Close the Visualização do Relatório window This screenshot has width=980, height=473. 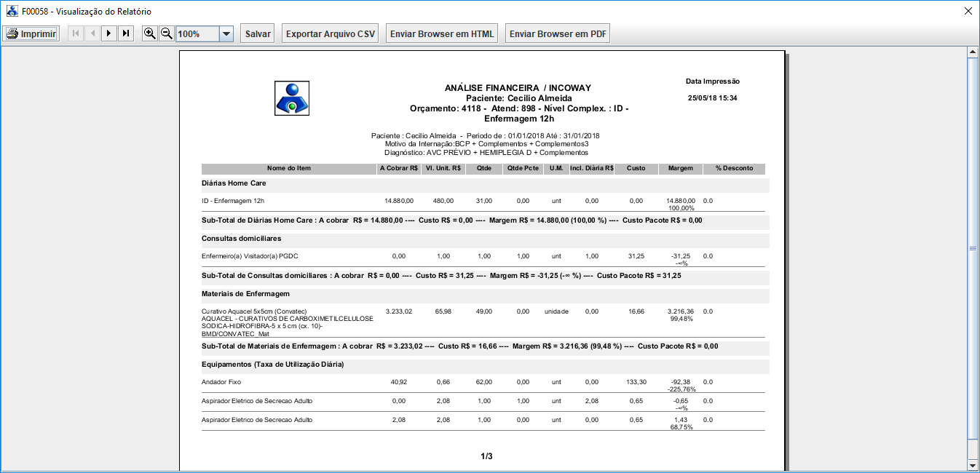968,11
